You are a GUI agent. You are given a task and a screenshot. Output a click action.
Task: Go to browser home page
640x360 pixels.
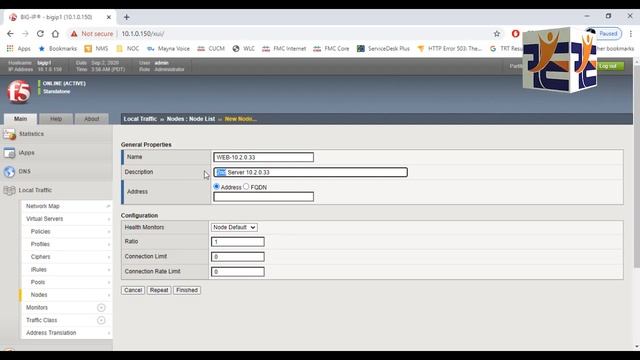click(55, 34)
